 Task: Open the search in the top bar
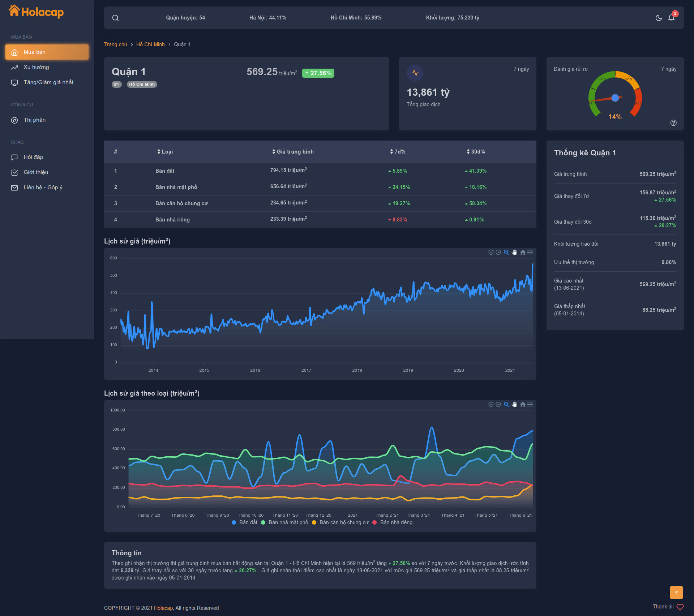(115, 17)
